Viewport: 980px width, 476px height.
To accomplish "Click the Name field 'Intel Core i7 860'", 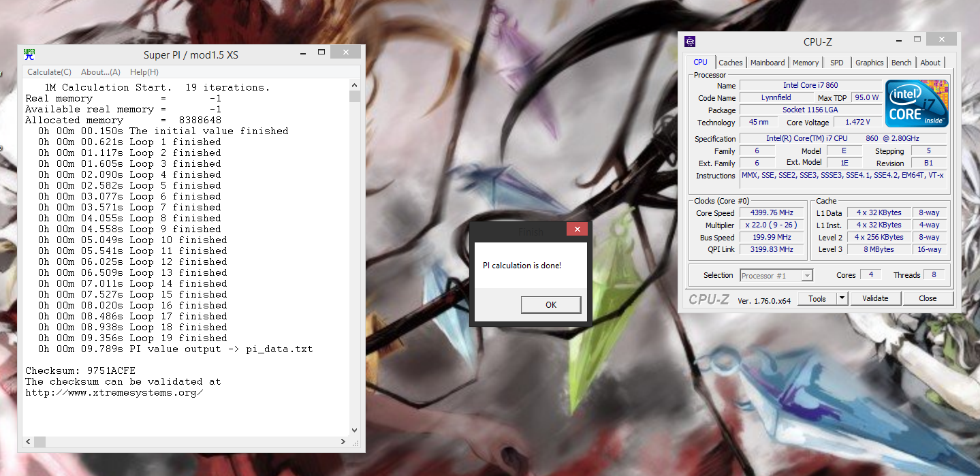I will (810, 85).
